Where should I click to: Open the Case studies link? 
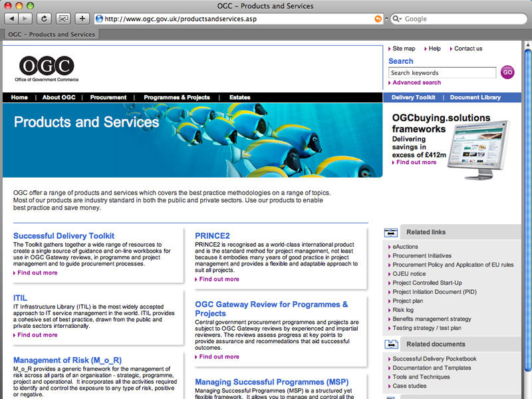click(x=409, y=386)
